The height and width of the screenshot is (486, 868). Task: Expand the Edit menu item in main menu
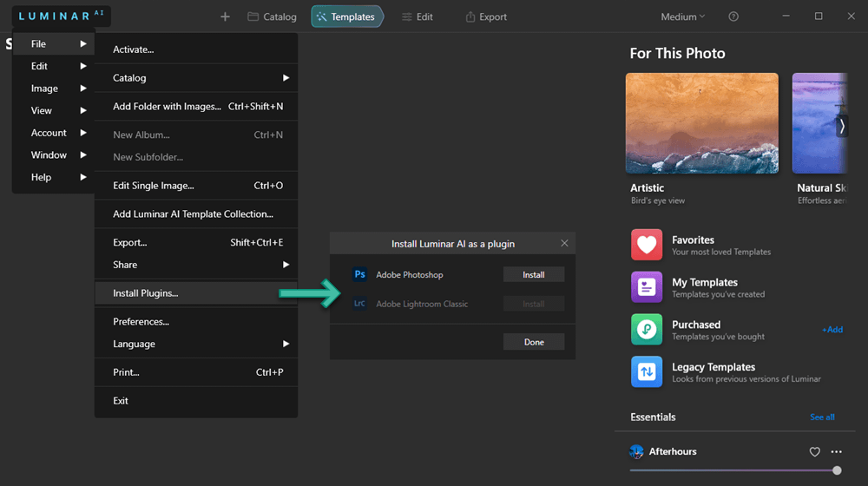[54, 66]
